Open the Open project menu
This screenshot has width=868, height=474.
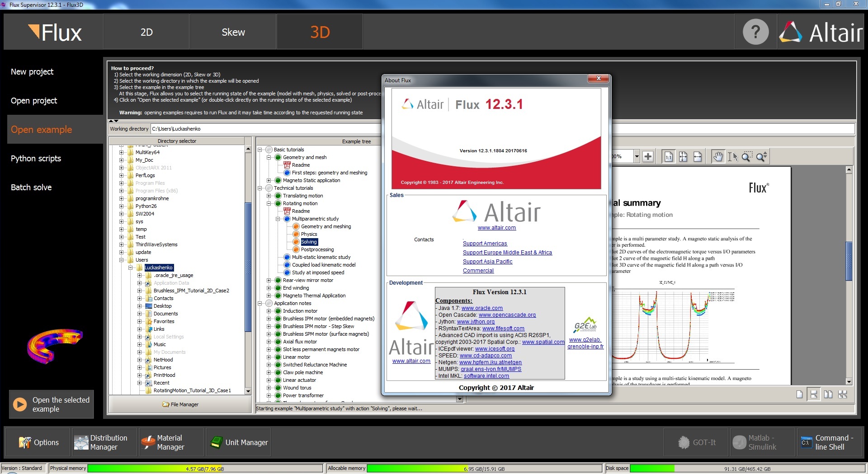[x=34, y=100]
